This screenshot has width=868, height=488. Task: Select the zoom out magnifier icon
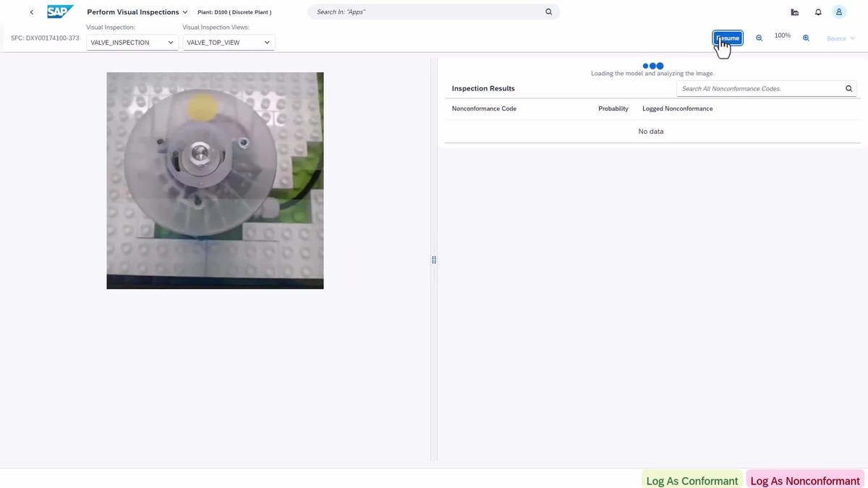758,37
